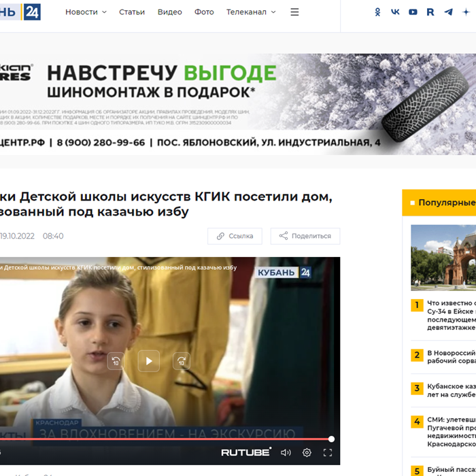Open the YouTube channel icon
The width and height of the screenshot is (476, 476).
pyautogui.click(x=413, y=12)
